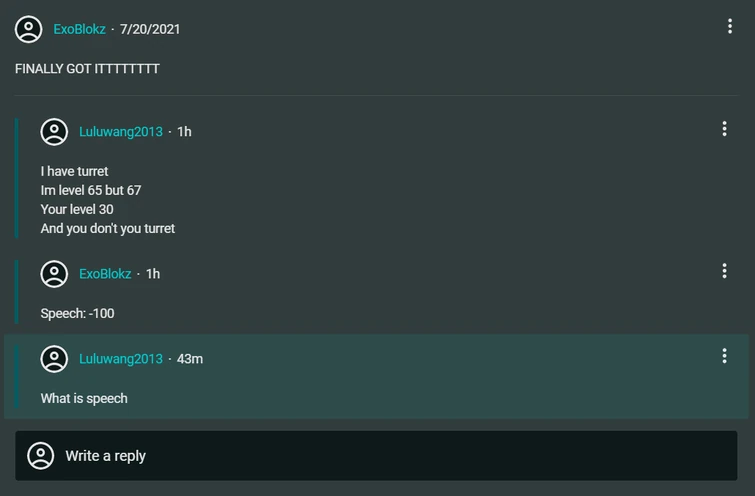The width and height of the screenshot is (755, 496).
Task: Open Luluwang2013 profile from the turret comment
Action: pyautogui.click(x=121, y=132)
